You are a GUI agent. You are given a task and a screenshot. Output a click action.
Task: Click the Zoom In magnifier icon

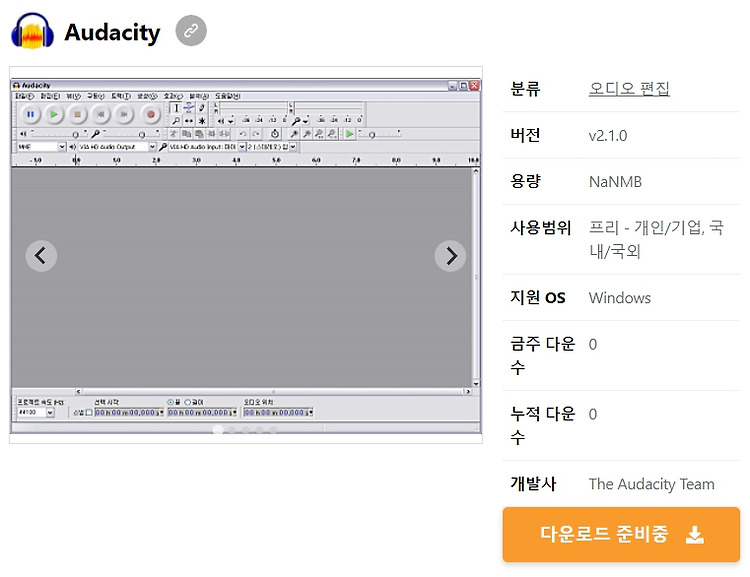[294, 134]
